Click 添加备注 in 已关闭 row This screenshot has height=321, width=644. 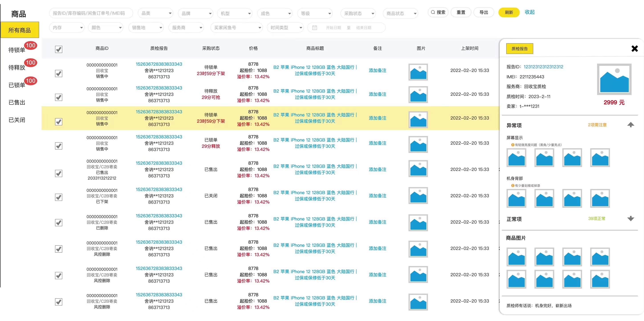click(x=377, y=196)
